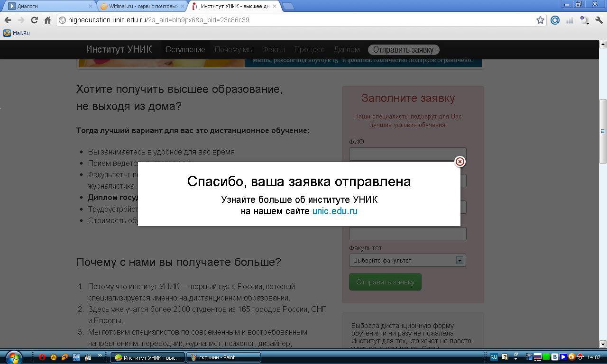Close the Институт УНИК tab

tap(276, 6)
